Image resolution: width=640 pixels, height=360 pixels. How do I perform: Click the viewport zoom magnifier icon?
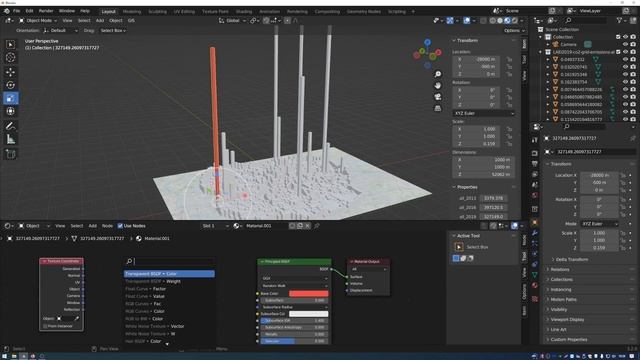pyautogui.click(x=438, y=74)
